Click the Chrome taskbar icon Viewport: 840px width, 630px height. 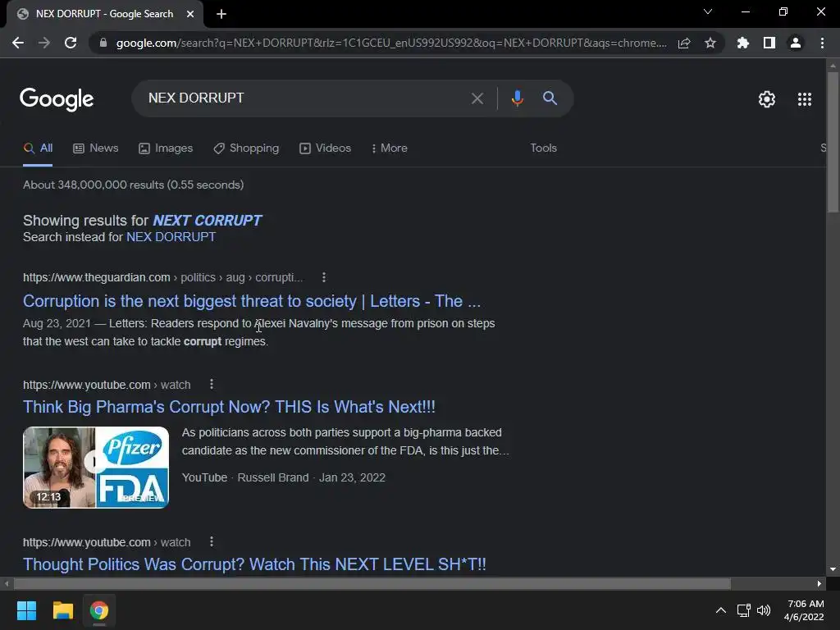pos(99,610)
